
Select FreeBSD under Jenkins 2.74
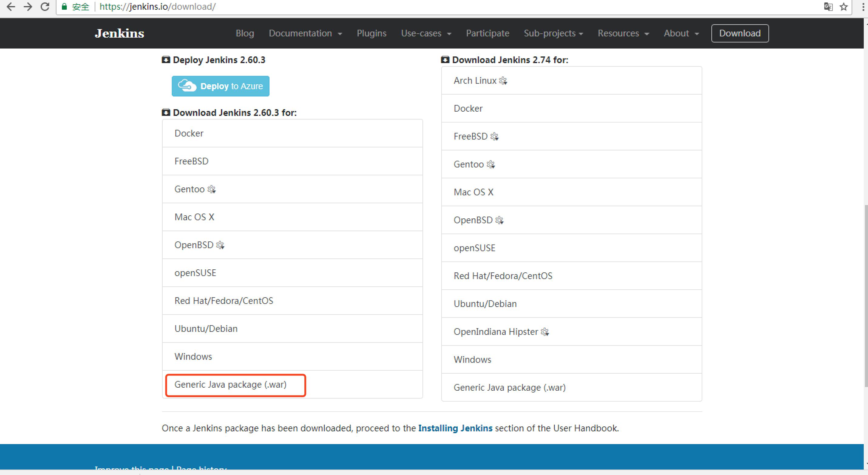[571, 136]
